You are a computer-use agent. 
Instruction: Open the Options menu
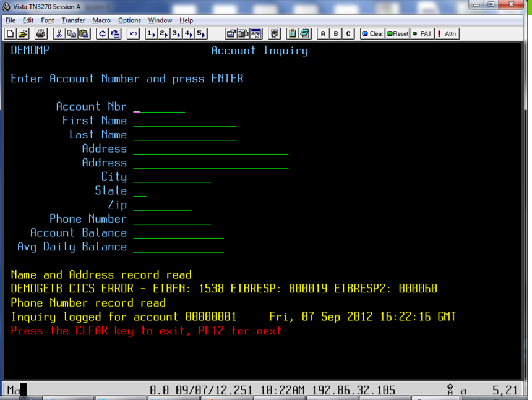pos(129,20)
